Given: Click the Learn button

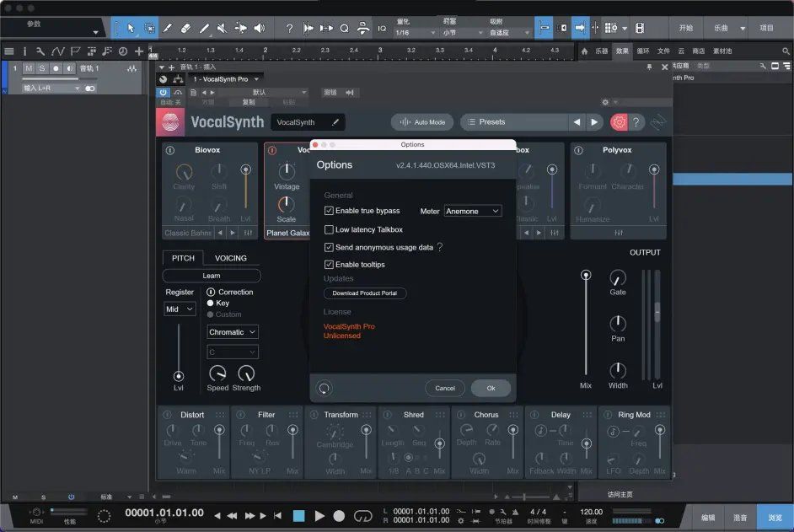Looking at the screenshot, I should click(x=212, y=276).
